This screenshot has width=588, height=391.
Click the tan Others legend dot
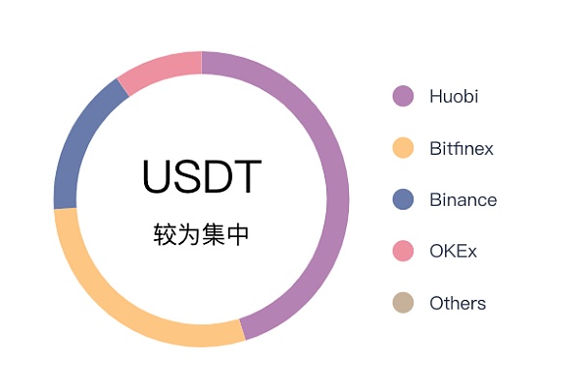point(403,303)
